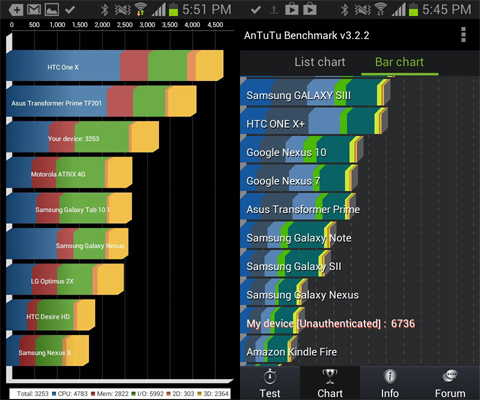Tap the HTC One X bar in Quadrant chart
Image resolution: width=480 pixels, height=400 pixels.
pos(115,65)
